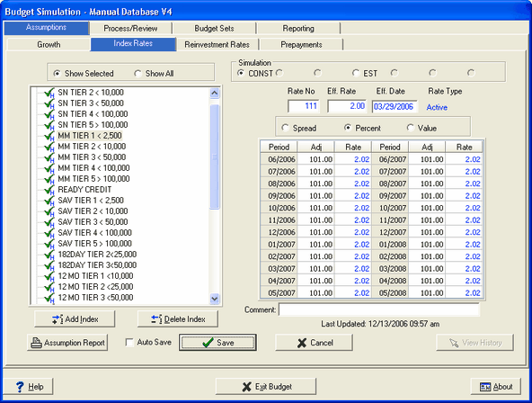The image size is (532, 403).
Task: Click the checkmark icon beside SN TIER 4 < 100,000
Action: [49, 115]
